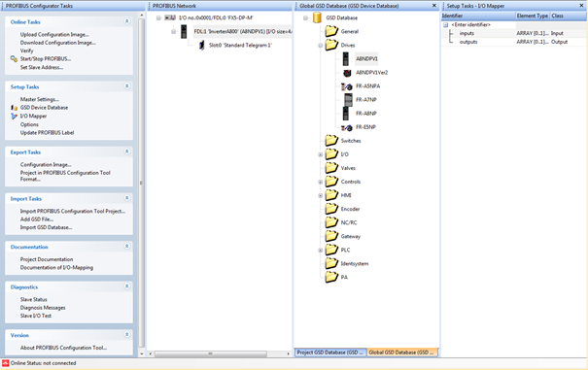The height and width of the screenshot is (370, 588).
Task: Click the GSD Database root cylinder icon
Action: 317,17
